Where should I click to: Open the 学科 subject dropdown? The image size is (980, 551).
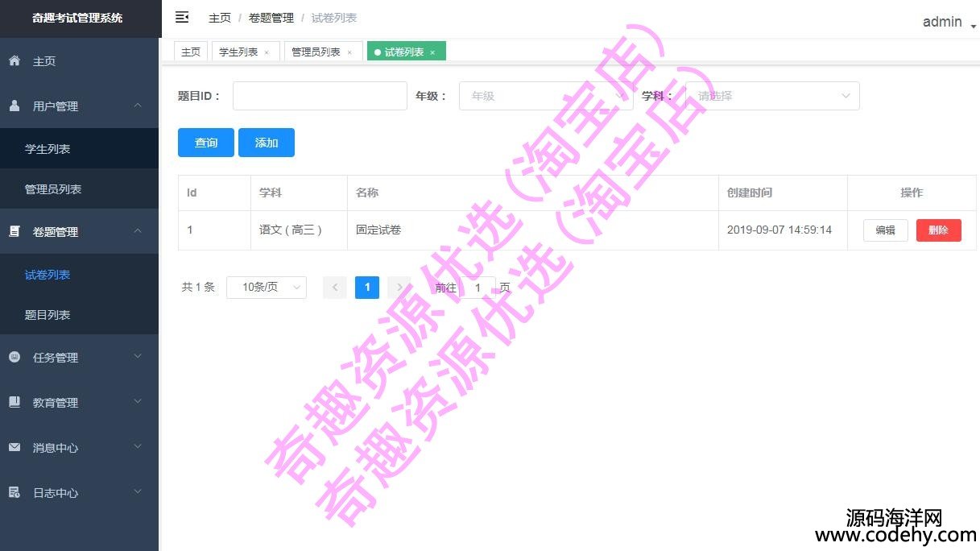(772, 96)
